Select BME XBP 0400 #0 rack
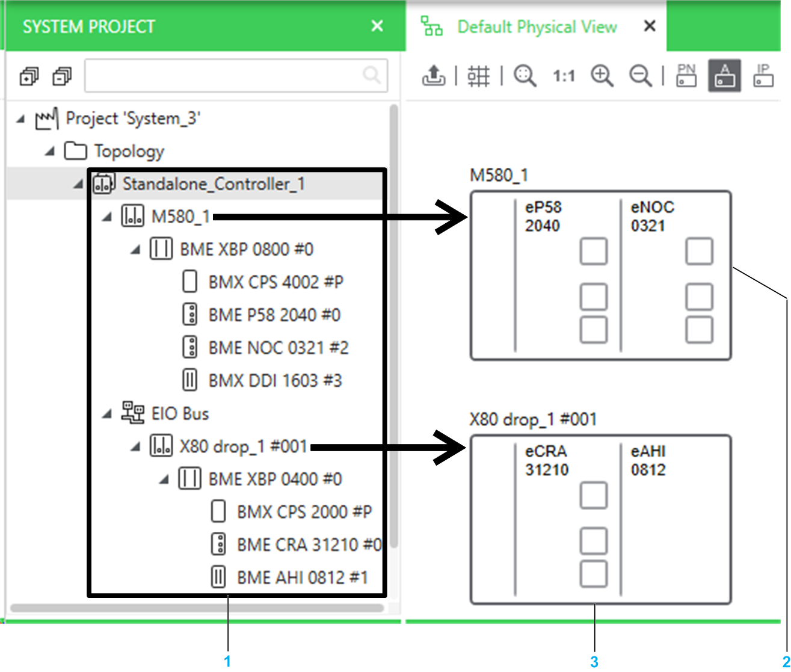 275,479
